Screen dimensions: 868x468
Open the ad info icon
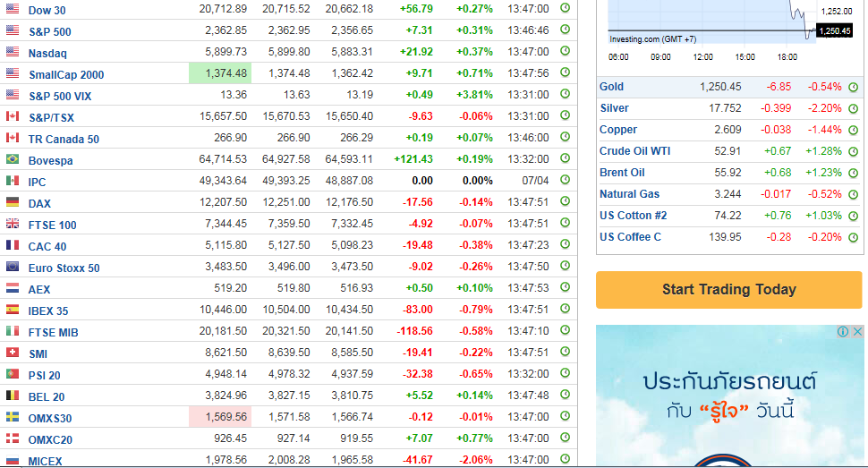pos(843,331)
